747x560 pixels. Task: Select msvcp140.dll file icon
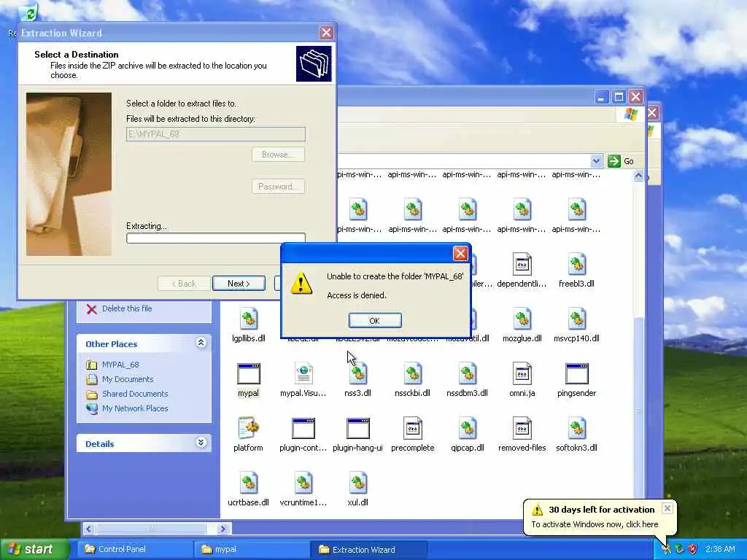[576, 319]
